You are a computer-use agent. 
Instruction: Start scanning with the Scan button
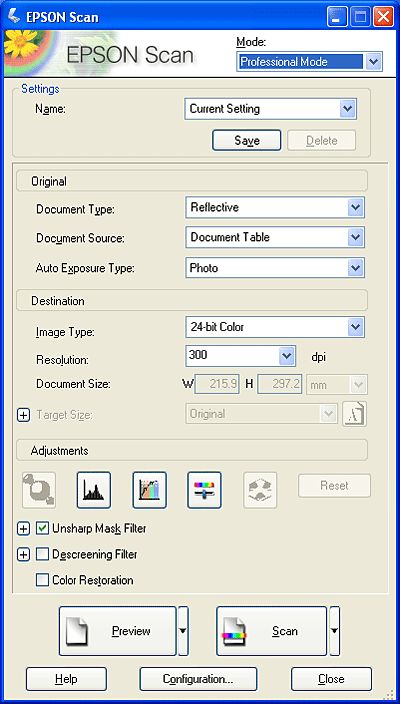(x=272, y=631)
